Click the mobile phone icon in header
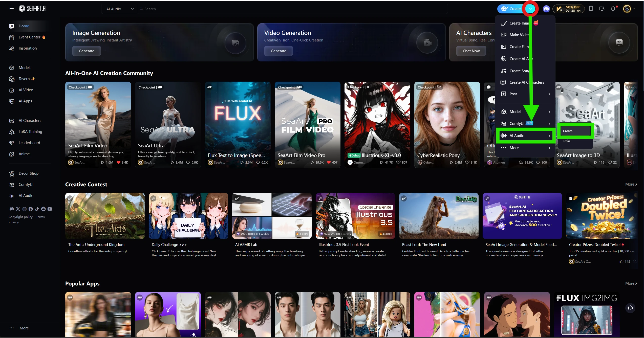Viewport: 644px width, 338px height. [x=591, y=9]
